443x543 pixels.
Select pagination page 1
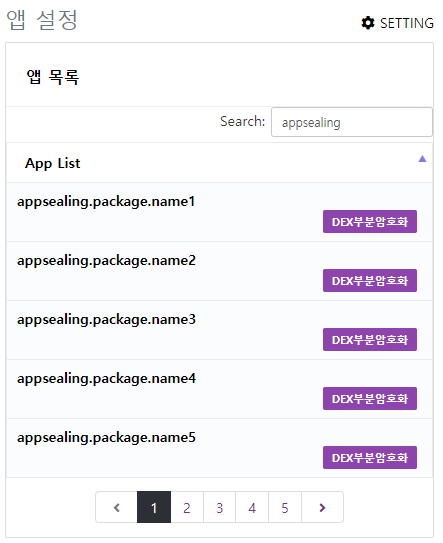[154, 507]
